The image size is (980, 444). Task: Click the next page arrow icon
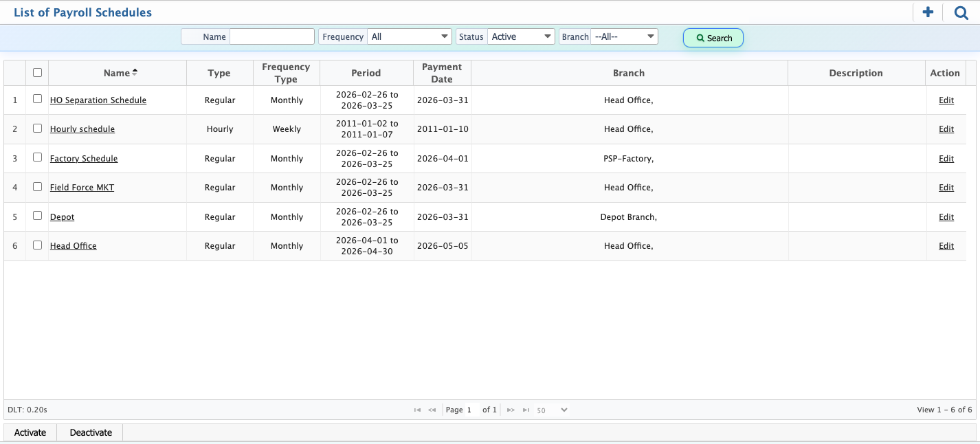511,410
